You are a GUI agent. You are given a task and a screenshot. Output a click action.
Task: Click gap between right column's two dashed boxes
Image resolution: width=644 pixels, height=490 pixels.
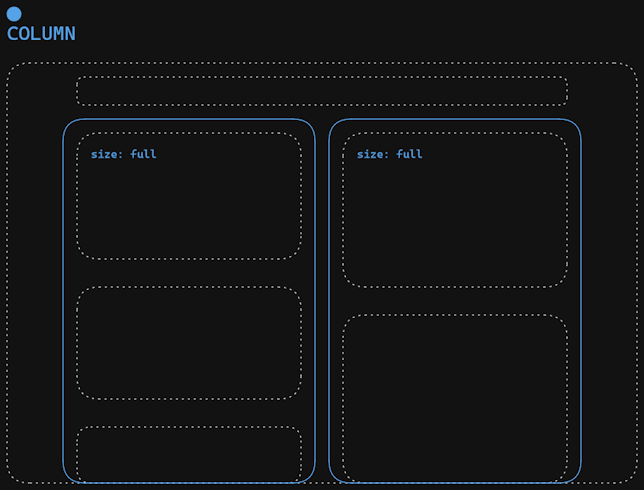454,301
